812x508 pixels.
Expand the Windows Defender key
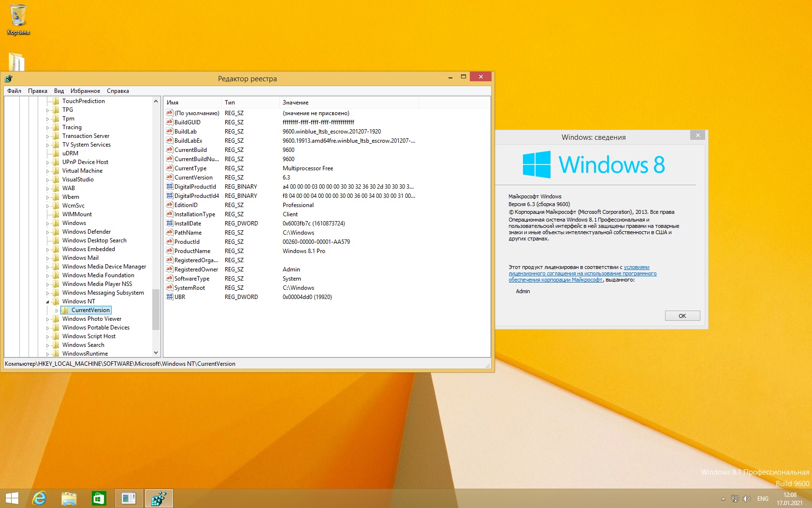(x=48, y=232)
